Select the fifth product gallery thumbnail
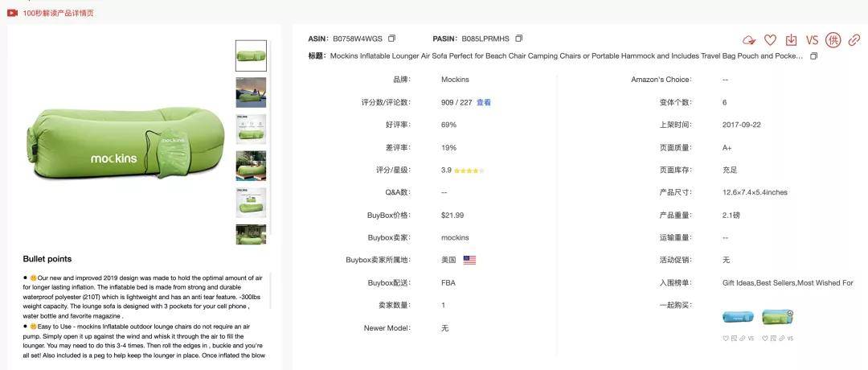 pos(251,202)
